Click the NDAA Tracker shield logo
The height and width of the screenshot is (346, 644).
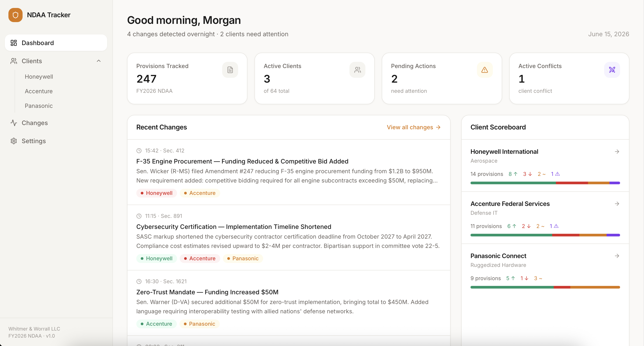15,15
